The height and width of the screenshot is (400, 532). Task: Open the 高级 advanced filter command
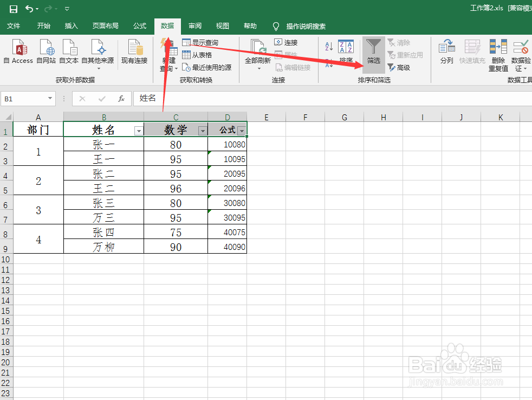399,68
